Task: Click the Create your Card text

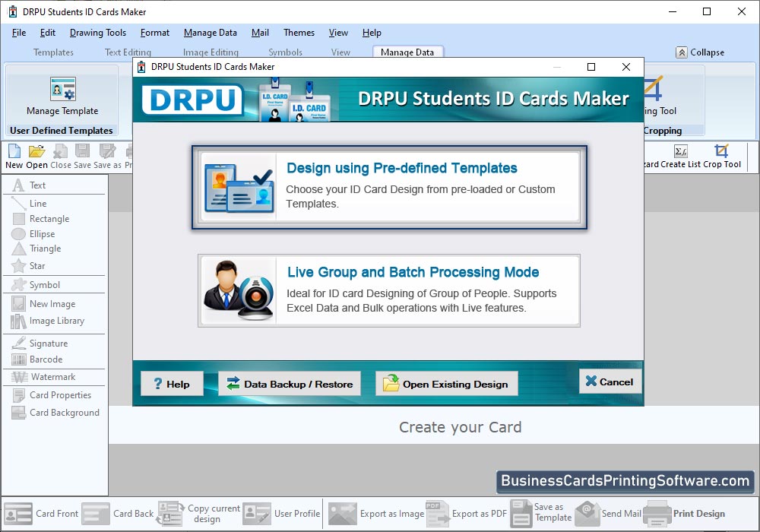Action: click(461, 427)
